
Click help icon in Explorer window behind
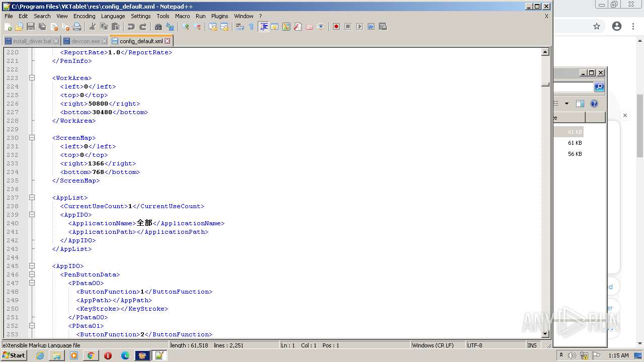tap(594, 104)
